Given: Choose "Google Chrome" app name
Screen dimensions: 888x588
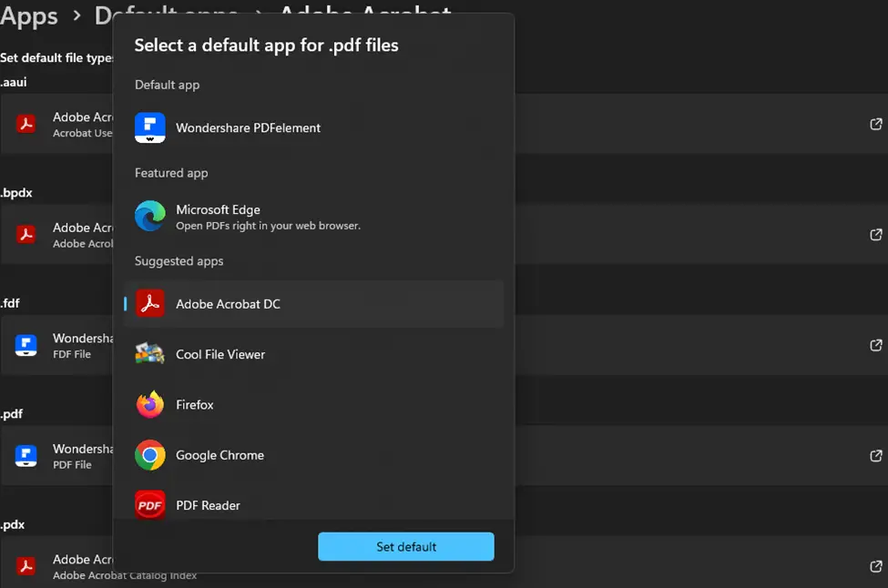Looking at the screenshot, I should click(x=219, y=455).
